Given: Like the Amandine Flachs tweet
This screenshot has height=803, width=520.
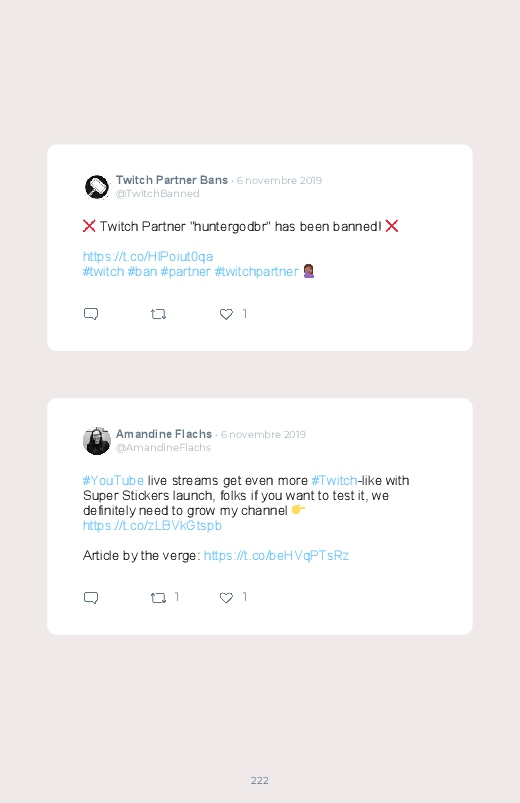Looking at the screenshot, I should [x=226, y=598].
